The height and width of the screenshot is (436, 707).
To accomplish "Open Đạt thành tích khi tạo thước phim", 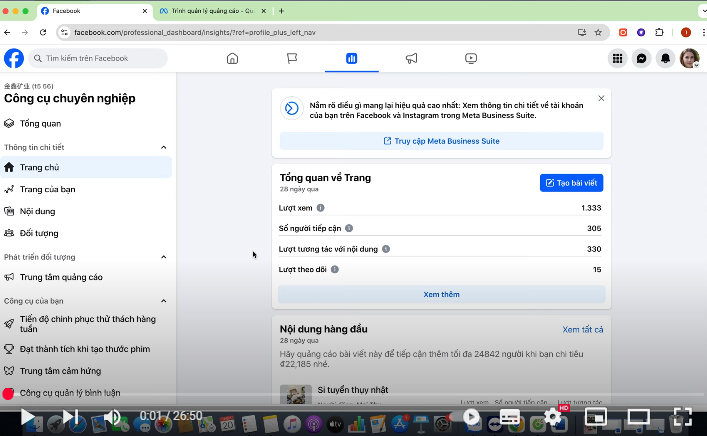I will [86, 349].
